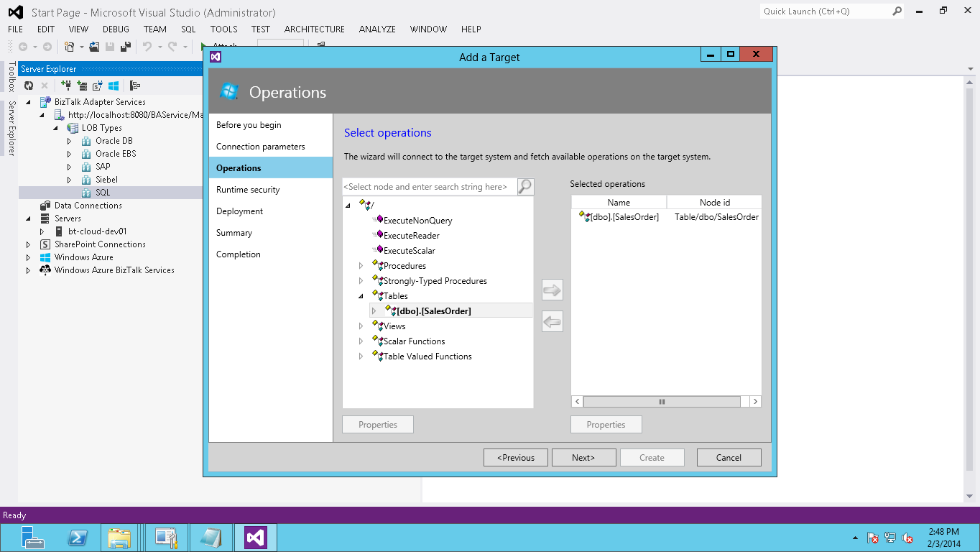Screen dimensions: 980x552
Task: Click Connect to Database icon in Server Explorer
Action: pyautogui.click(x=66, y=86)
